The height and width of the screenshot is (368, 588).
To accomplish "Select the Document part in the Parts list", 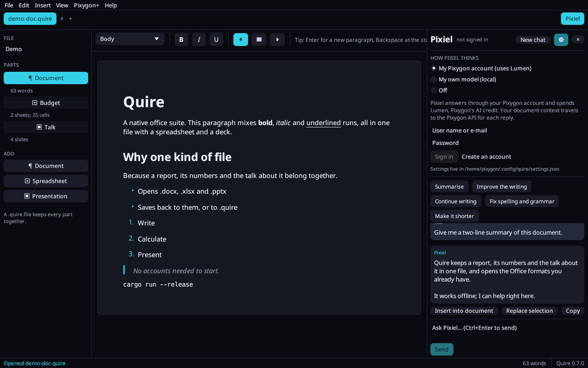I will (x=46, y=78).
